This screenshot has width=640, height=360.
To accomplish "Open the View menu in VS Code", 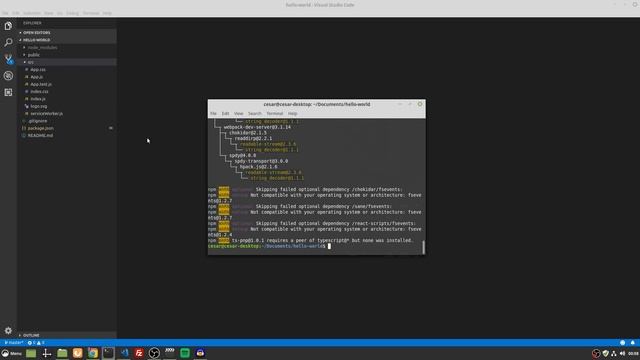I will tap(49, 13).
